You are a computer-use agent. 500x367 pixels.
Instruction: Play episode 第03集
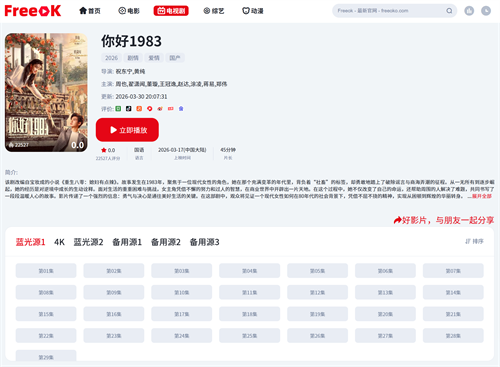(x=182, y=271)
